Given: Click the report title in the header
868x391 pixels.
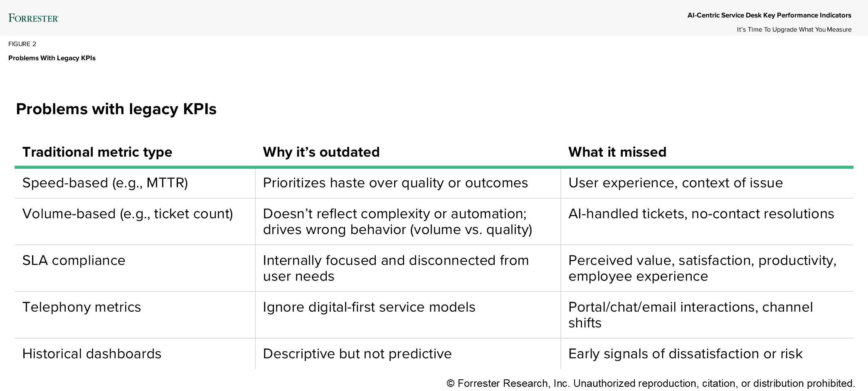Looking at the screenshot, I should coord(769,15).
